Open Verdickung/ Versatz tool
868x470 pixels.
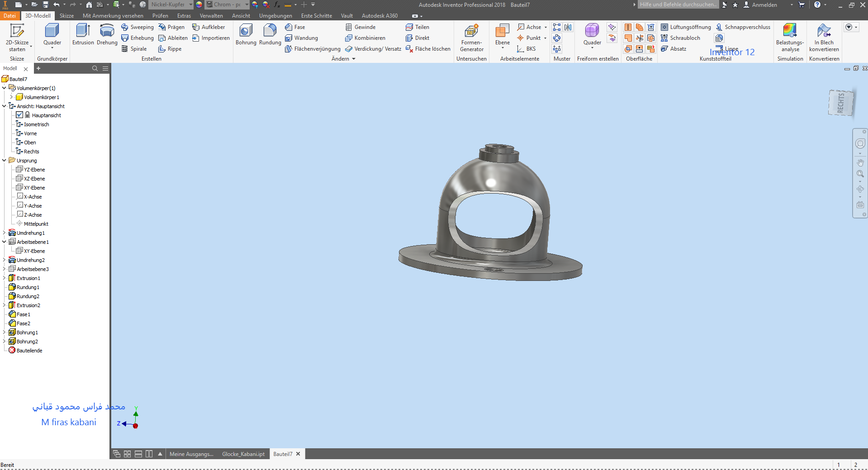(373, 49)
